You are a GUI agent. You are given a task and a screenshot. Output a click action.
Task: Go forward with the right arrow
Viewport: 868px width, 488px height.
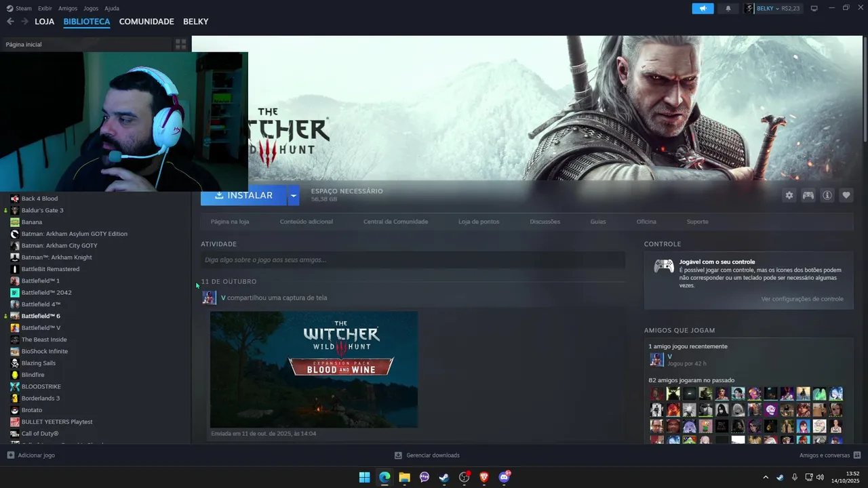pos(24,22)
